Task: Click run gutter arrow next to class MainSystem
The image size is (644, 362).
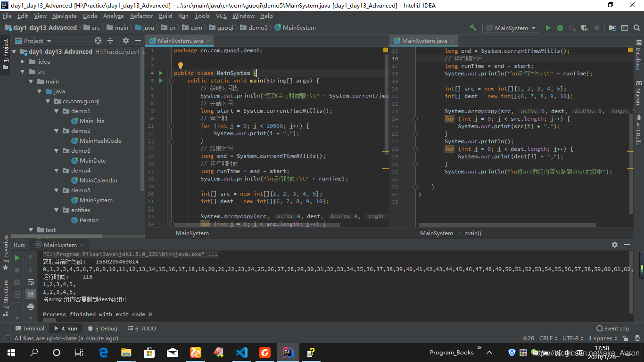Action: (161, 73)
